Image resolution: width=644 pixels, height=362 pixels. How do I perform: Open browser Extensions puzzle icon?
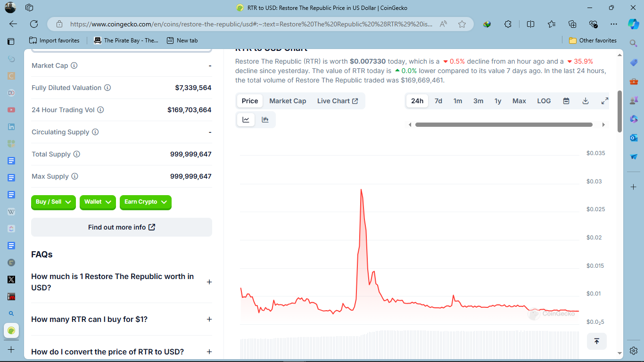(x=508, y=24)
